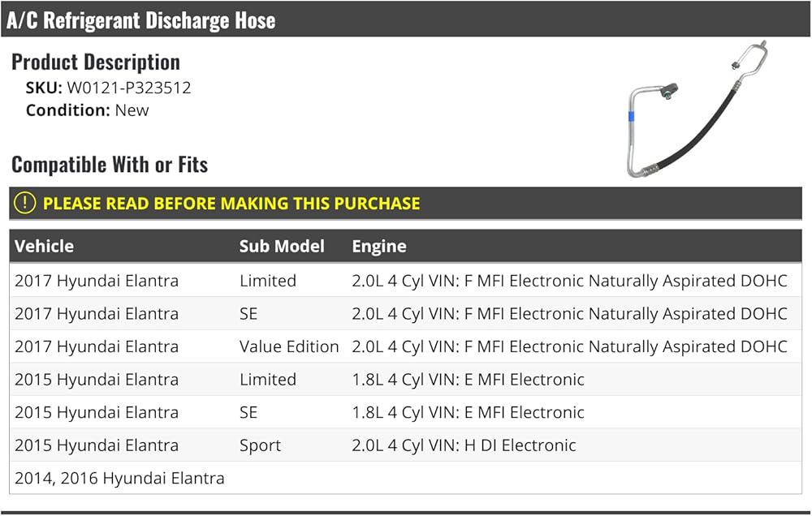Click the Engine column header
The height and width of the screenshot is (516, 812).
(x=379, y=246)
